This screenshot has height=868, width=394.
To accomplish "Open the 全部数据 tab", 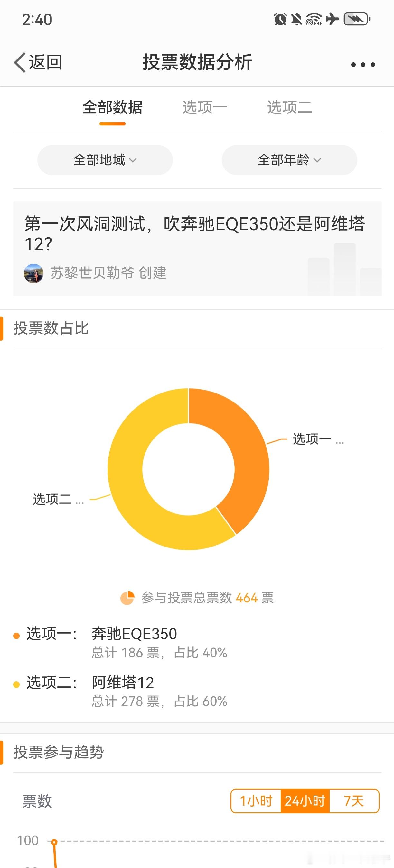I will (112, 107).
